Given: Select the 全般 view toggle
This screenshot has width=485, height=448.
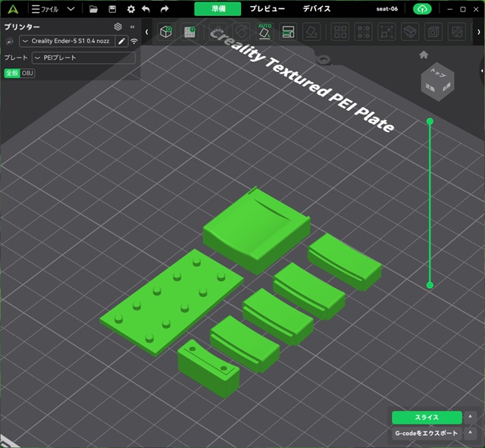Looking at the screenshot, I should [x=11, y=73].
